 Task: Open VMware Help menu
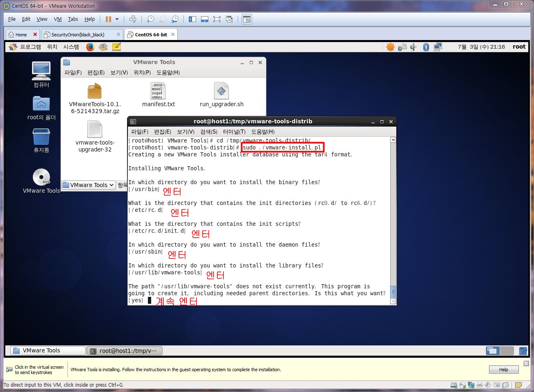click(89, 19)
